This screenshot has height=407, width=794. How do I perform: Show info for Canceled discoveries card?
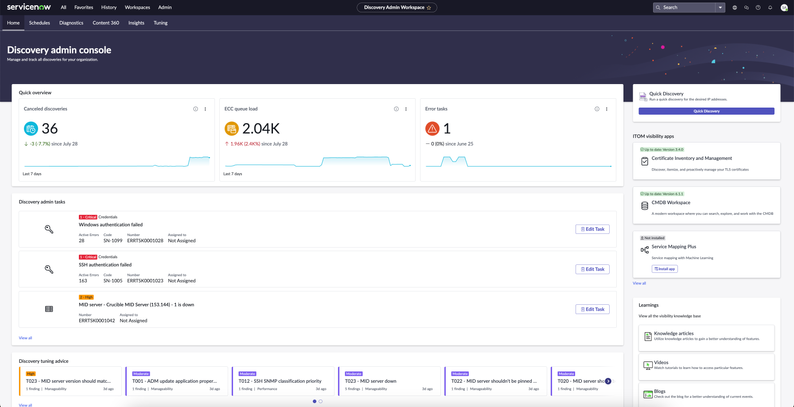click(195, 109)
